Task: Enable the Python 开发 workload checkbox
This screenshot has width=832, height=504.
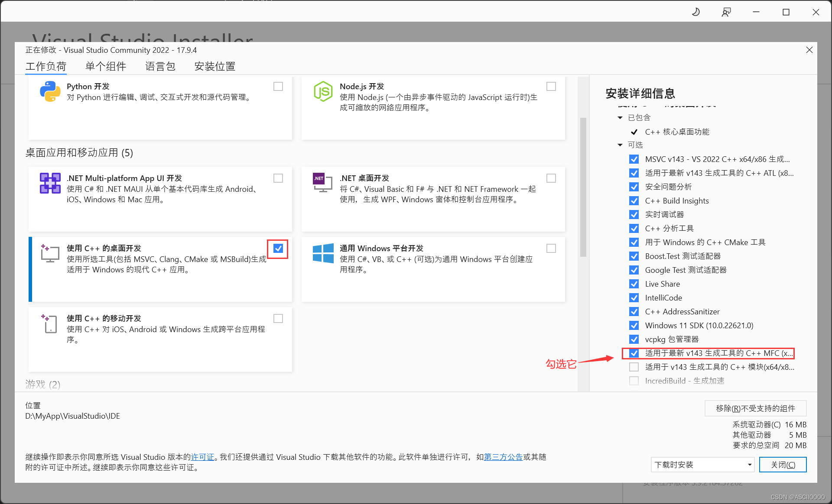Action: pos(278,87)
